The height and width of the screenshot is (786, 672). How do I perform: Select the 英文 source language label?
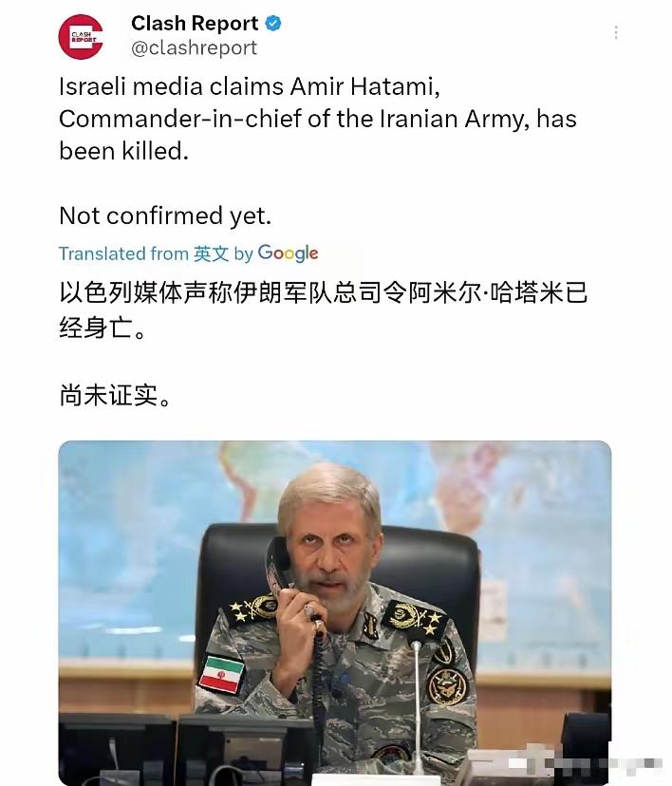211,253
